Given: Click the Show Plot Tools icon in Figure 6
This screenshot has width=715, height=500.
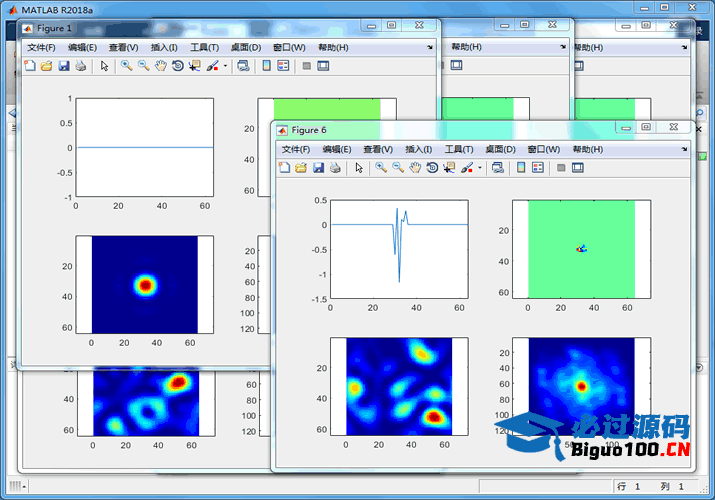Looking at the screenshot, I should tap(577, 168).
